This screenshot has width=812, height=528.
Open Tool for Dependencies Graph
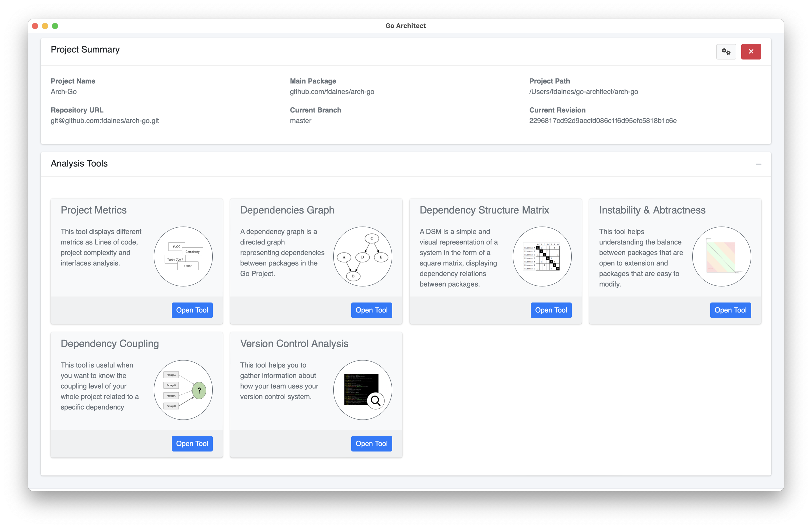click(371, 310)
